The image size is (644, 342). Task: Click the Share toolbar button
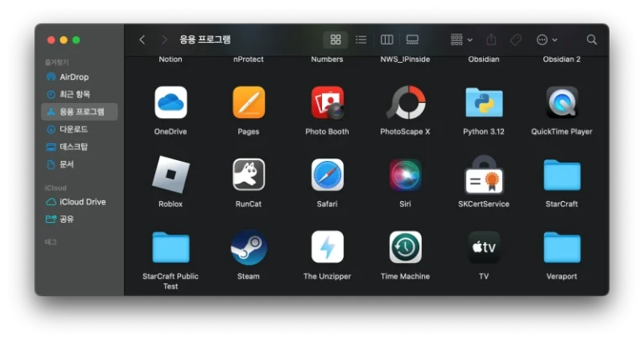[x=491, y=39]
